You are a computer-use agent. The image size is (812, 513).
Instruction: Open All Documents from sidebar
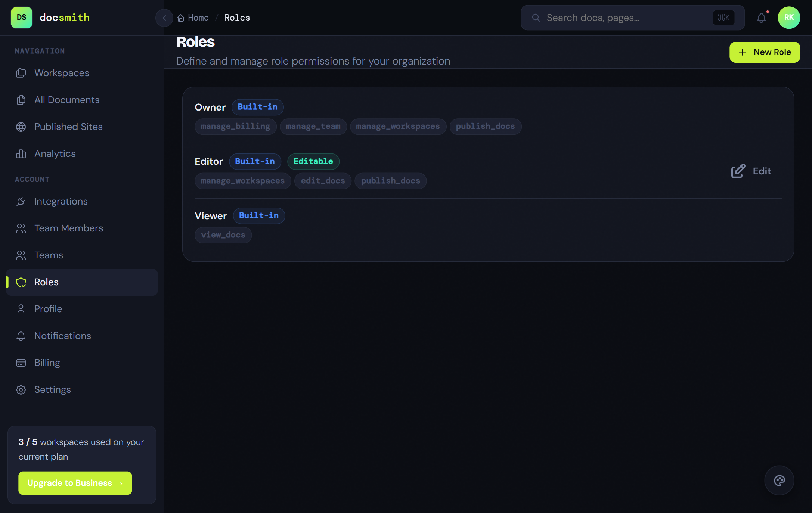[x=67, y=100]
